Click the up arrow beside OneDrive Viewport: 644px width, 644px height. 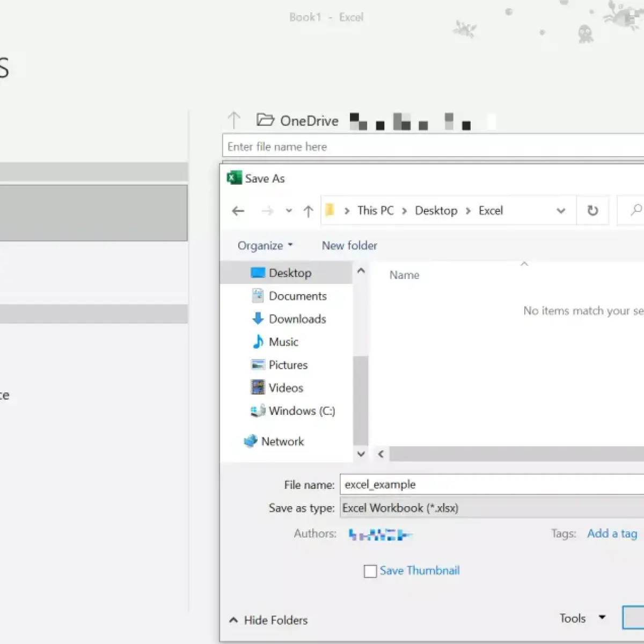click(233, 120)
